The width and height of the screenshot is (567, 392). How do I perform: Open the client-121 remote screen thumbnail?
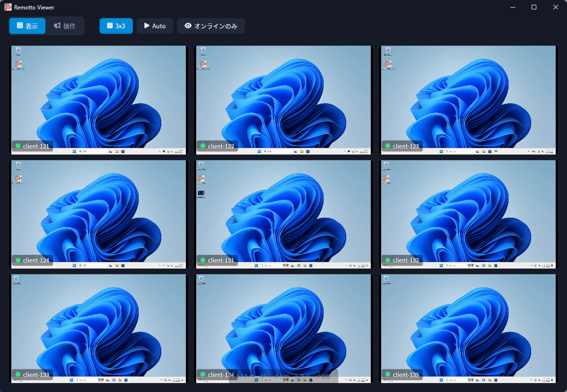[x=99, y=100]
